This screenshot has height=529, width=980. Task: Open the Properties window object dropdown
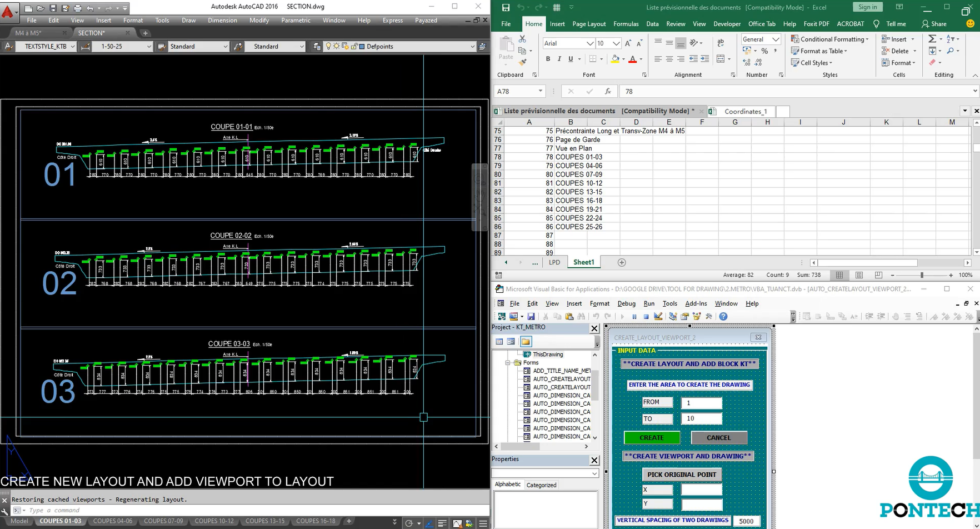point(594,473)
